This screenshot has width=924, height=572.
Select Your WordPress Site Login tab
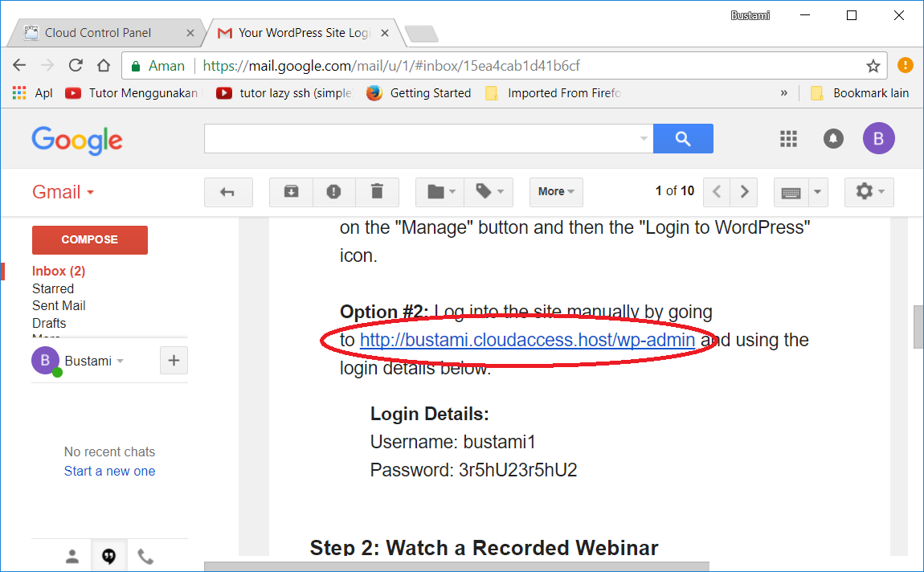tap(304, 33)
